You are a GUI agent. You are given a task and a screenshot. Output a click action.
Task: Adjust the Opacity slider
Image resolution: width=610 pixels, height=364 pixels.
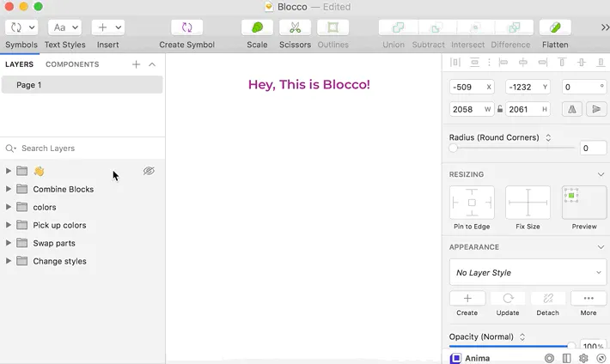point(512,346)
